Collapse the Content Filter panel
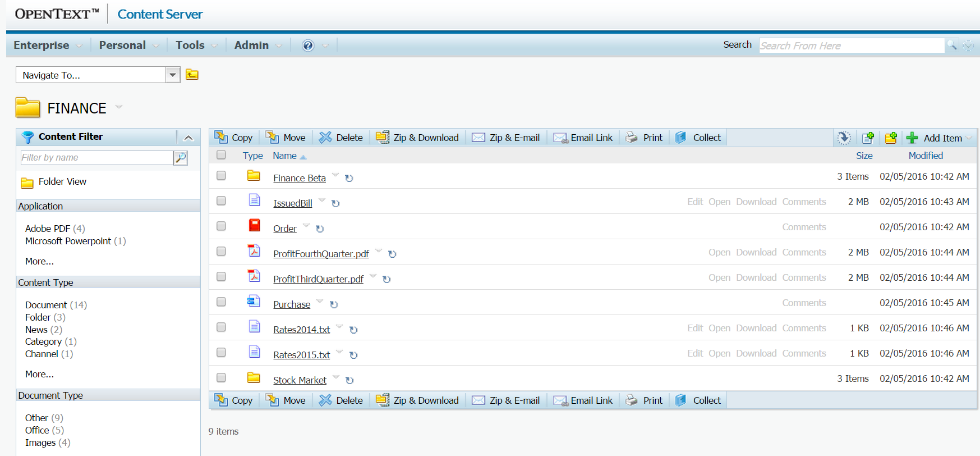Screen dimensions: 980x456 coord(188,137)
